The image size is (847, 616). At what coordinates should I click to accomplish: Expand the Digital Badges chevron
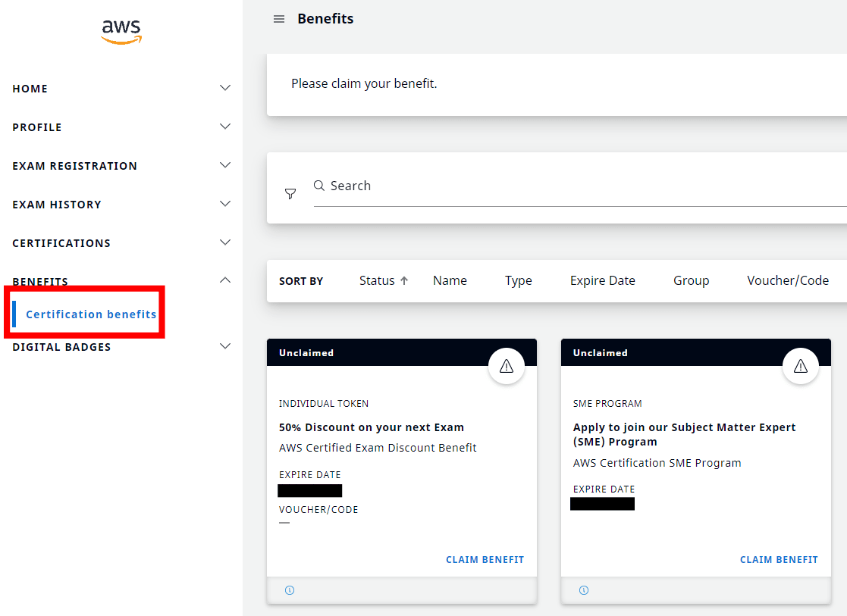tap(225, 346)
